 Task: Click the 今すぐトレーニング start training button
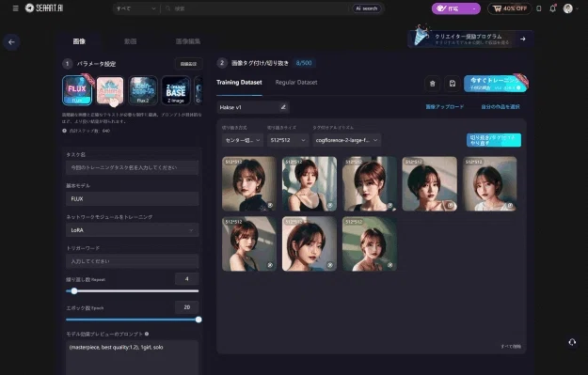pos(495,84)
